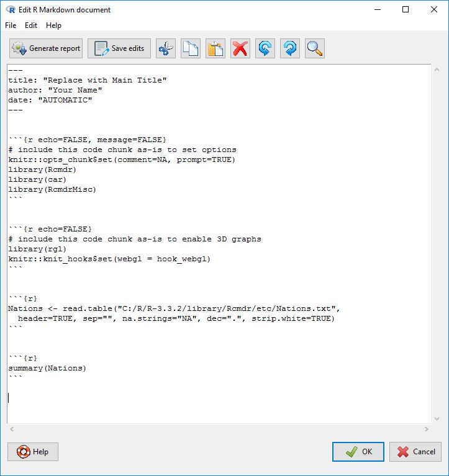This screenshot has width=449, height=476.
Task: Click the author line "Your Name"
Action: click(x=55, y=90)
